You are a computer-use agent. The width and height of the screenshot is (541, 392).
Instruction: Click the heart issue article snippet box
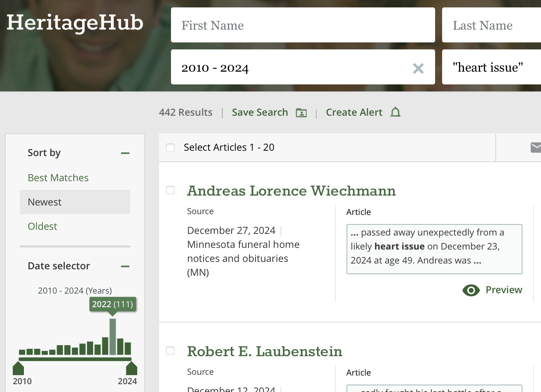click(x=434, y=249)
